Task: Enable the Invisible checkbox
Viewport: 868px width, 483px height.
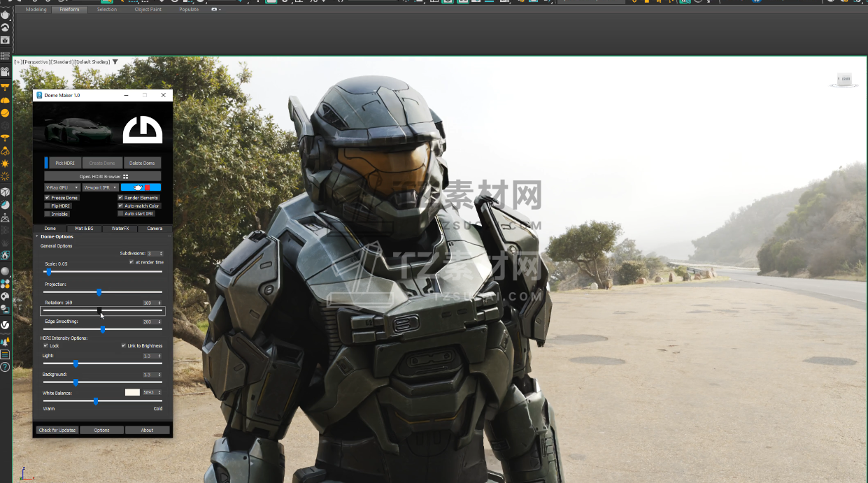Action: pyautogui.click(x=47, y=214)
